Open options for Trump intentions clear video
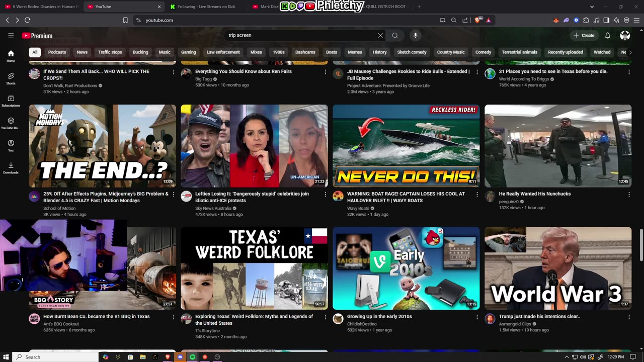 tap(629, 317)
